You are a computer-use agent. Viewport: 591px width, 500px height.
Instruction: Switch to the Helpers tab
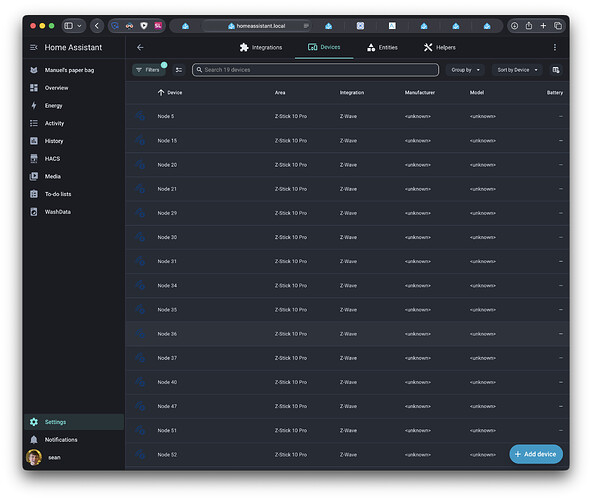click(x=439, y=47)
